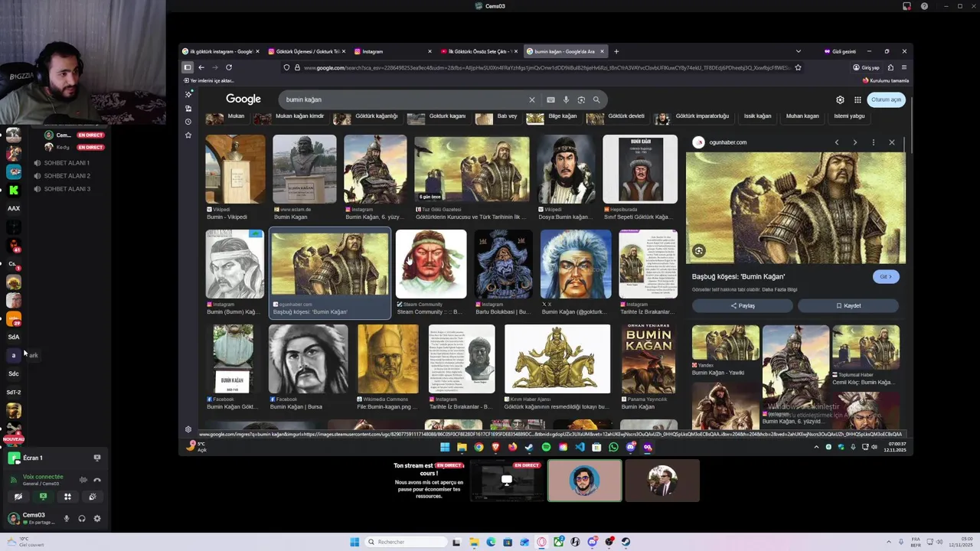The image size is (980, 551).
Task: Open Steam from the Windows taskbar
Action: click(x=626, y=542)
